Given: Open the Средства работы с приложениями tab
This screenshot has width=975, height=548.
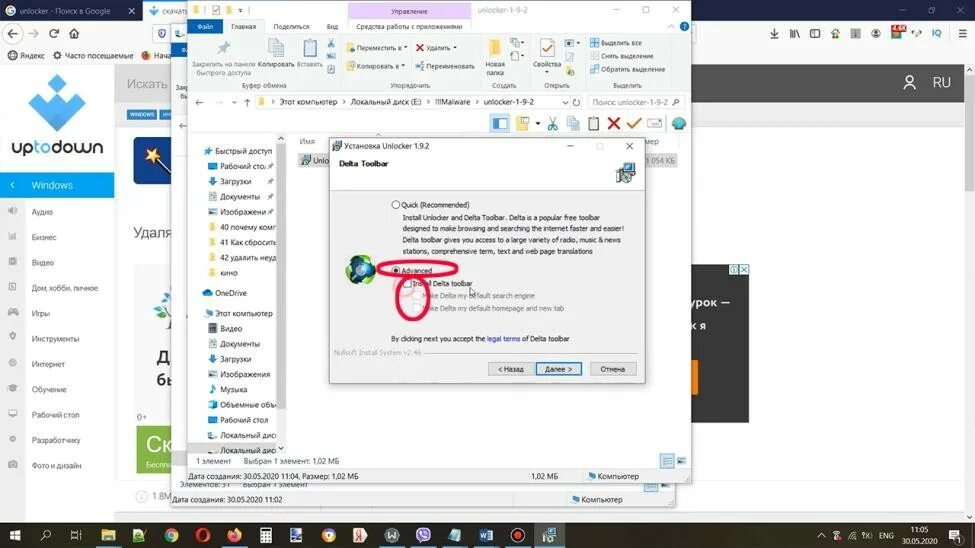Looking at the screenshot, I should point(409,27).
